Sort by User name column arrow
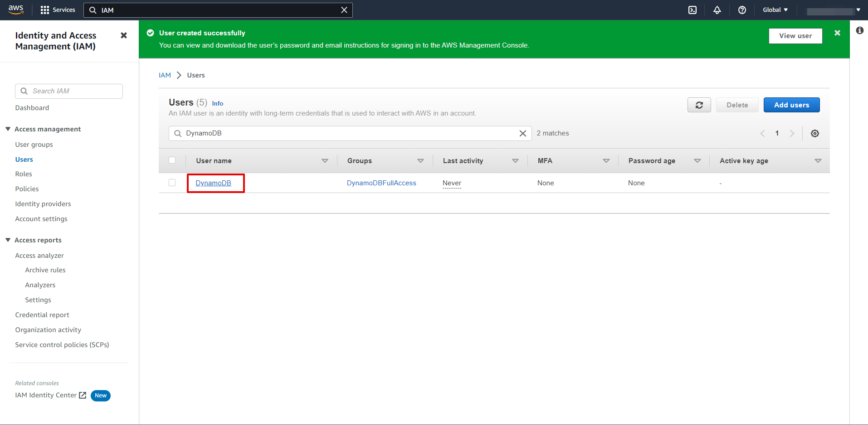This screenshot has height=425, width=868. tap(325, 161)
